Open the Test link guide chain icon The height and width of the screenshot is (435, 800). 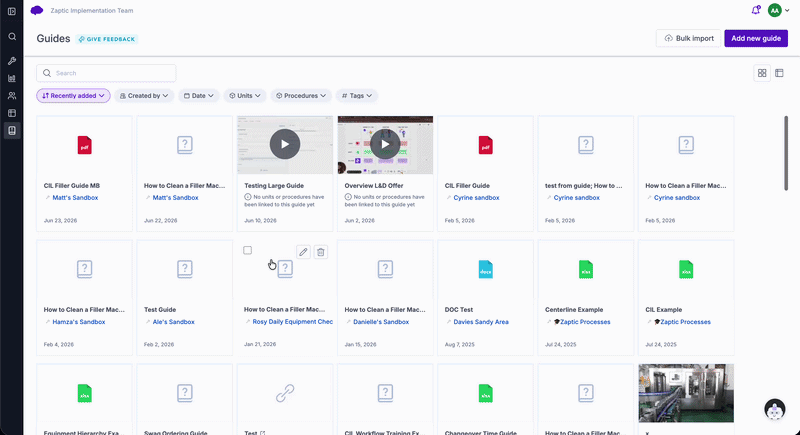[285, 393]
